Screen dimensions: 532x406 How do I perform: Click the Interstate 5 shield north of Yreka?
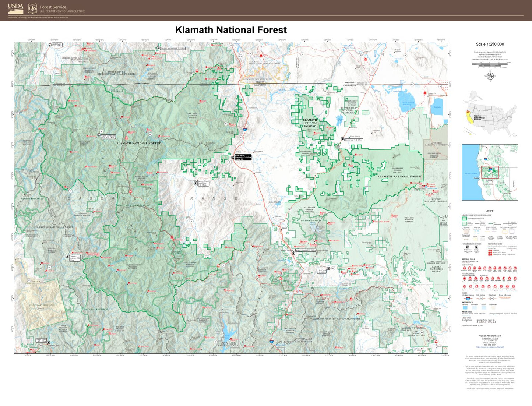point(245,129)
